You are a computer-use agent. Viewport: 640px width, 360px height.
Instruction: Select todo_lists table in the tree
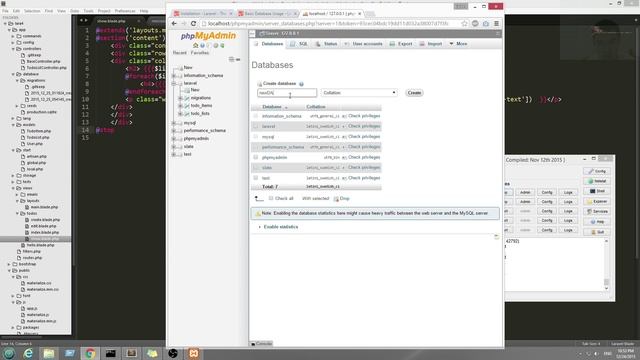click(x=200, y=113)
